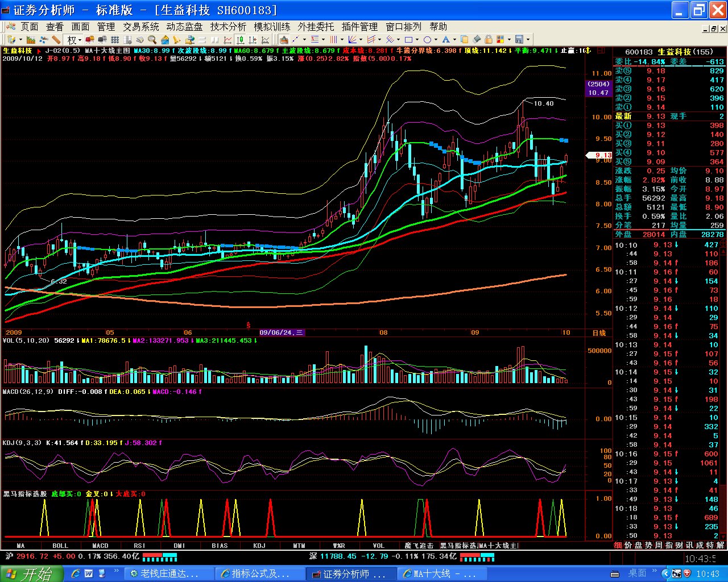Click the system tray clock
Screen dimensions: 728x582
(x=708, y=574)
